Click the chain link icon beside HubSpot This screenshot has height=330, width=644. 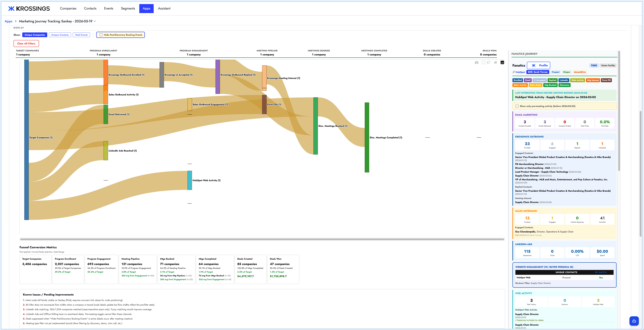click(x=513, y=72)
